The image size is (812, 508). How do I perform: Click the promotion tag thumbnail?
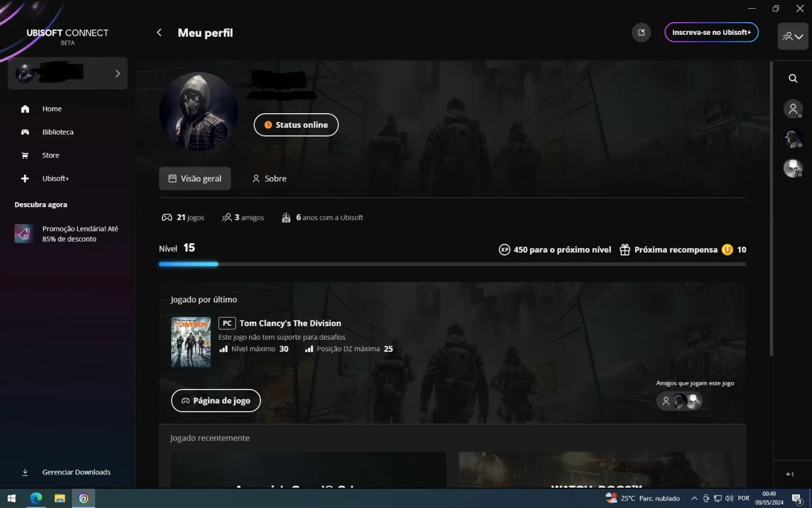[24, 233]
